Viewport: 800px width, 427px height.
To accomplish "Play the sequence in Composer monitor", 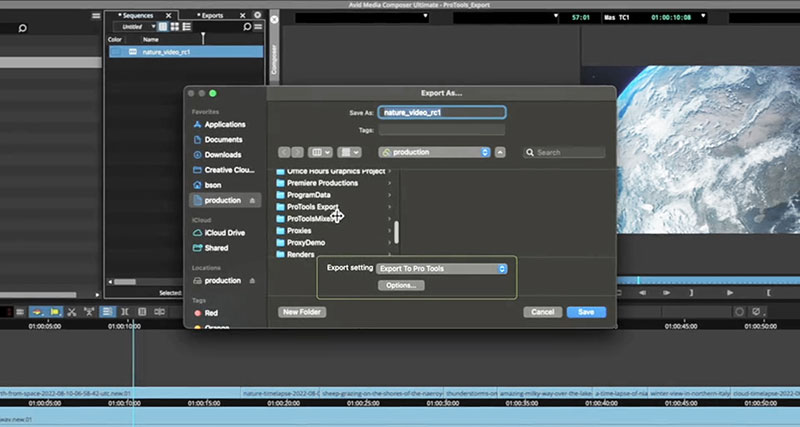I will pos(730,293).
